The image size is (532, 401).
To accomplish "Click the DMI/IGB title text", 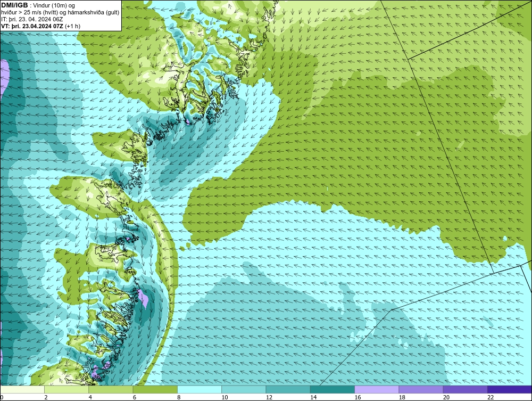I will coord(14,5).
